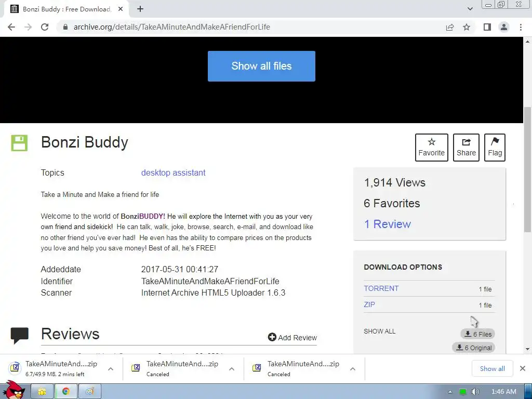This screenshot has height=399, width=532.
Task: Open the ZIP download option
Action: pyautogui.click(x=369, y=304)
